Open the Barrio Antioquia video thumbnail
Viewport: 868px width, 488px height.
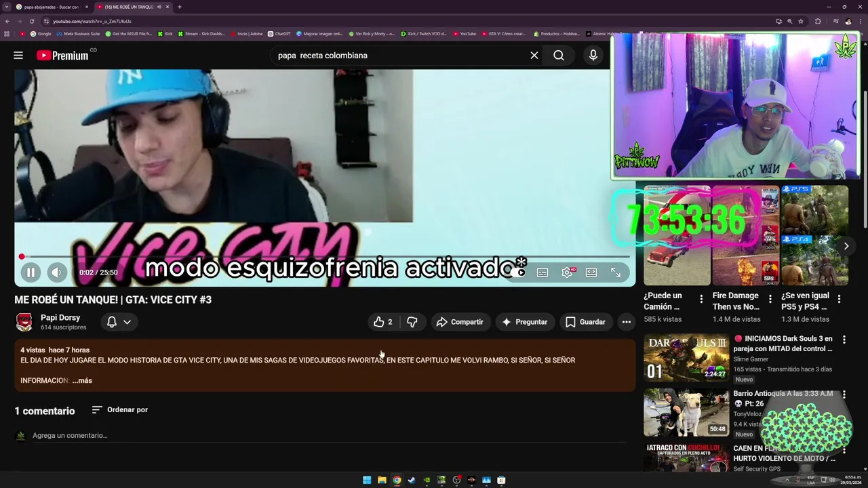click(686, 412)
